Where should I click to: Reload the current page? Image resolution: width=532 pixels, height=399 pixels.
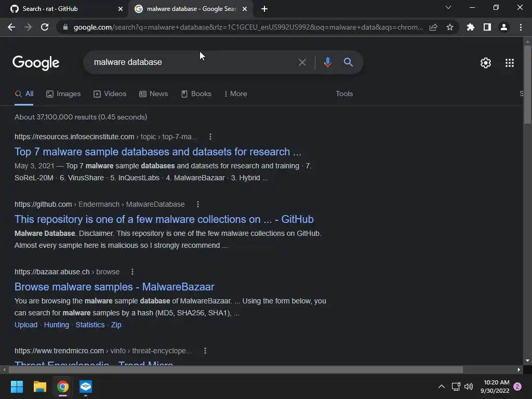pos(45,27)
